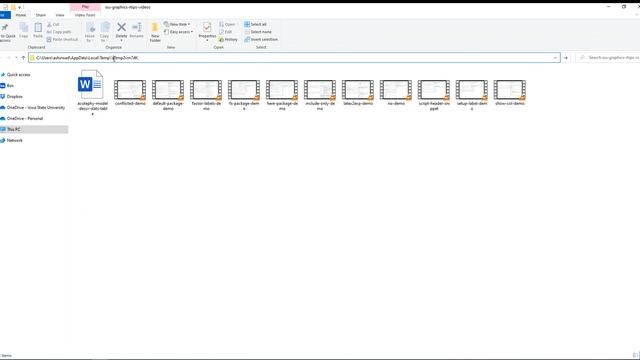The height and width of the screenshot is (360, 640).
Task: Select the show-col-demo video file
Action: pyautogui.click(x=510, y=93)
